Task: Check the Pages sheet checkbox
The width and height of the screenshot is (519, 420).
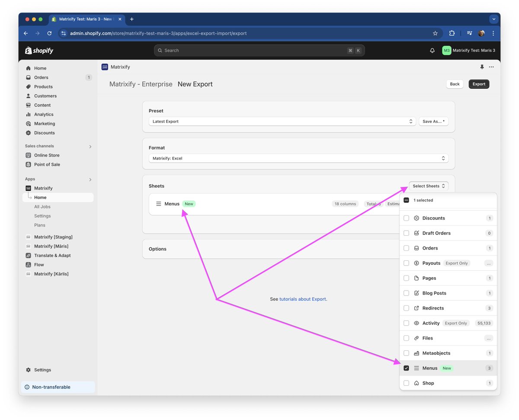Action: (406, 278)
